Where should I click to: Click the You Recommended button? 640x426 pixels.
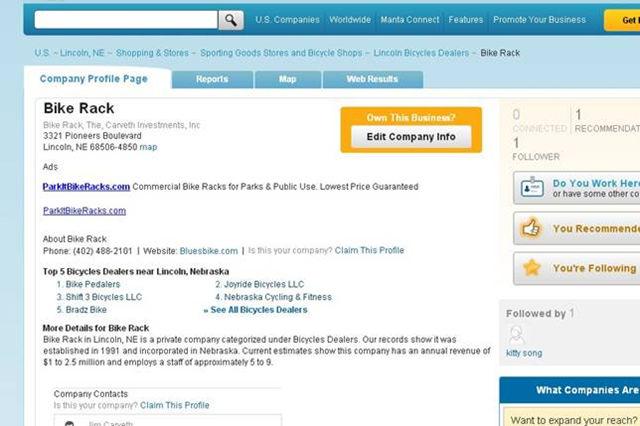click(576, 229)
